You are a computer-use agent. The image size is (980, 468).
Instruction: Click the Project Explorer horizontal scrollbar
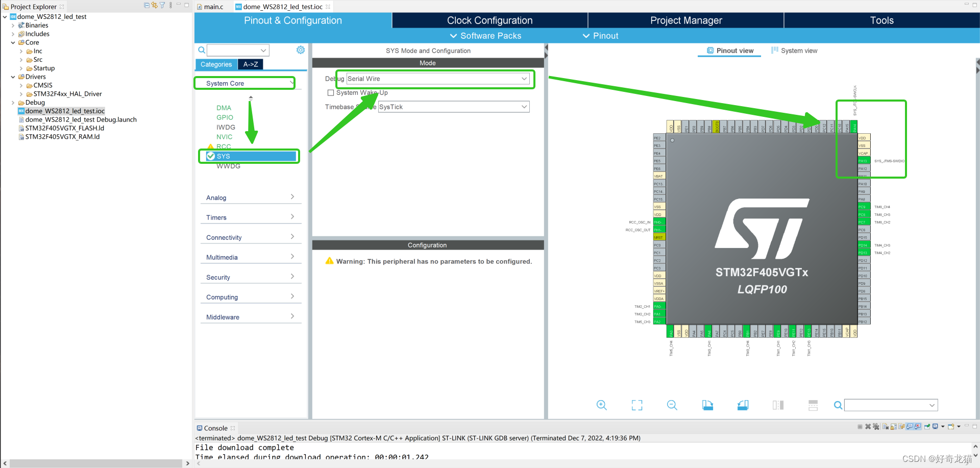point(96,463)
